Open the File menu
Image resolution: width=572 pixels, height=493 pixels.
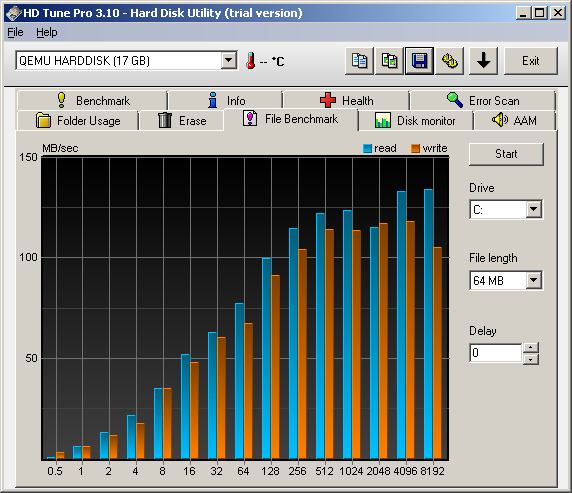(15, 32)
